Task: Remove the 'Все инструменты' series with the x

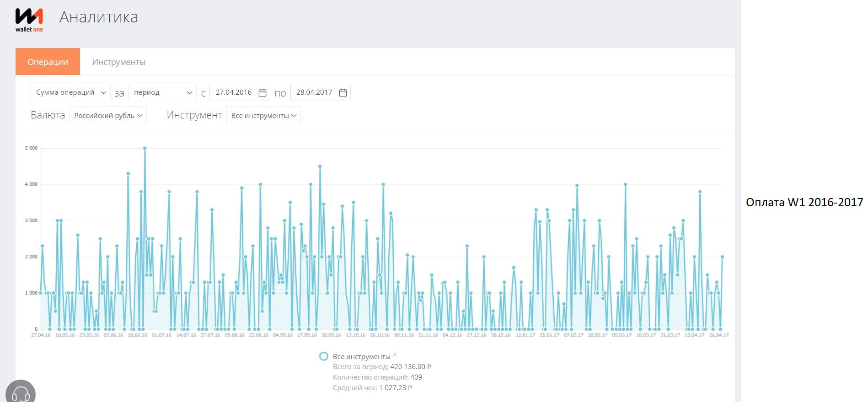Action: pos(395,354)
